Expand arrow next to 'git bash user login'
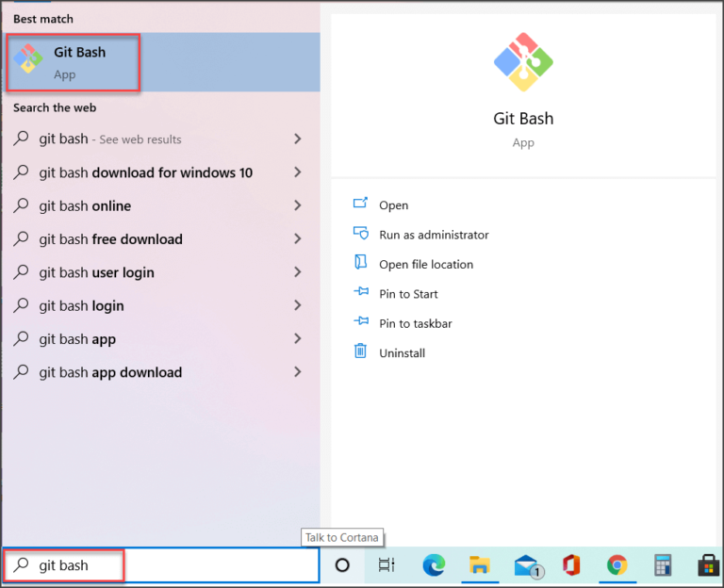Viewport: 724px width, 588px height. 298,271
